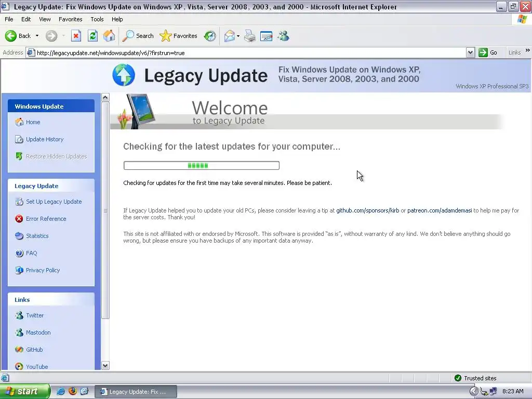
Task: Print the page with printer icon
Action: [x=250, y=36]
